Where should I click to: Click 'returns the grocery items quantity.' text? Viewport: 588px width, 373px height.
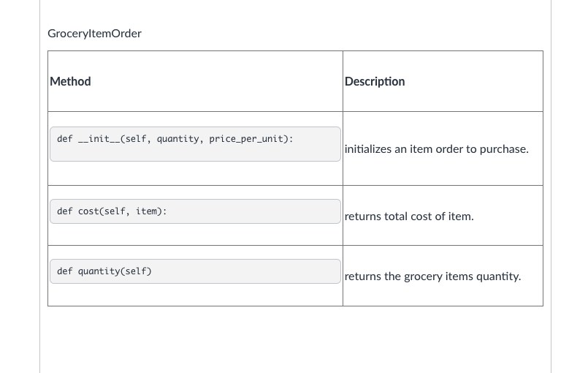(432, 276)
